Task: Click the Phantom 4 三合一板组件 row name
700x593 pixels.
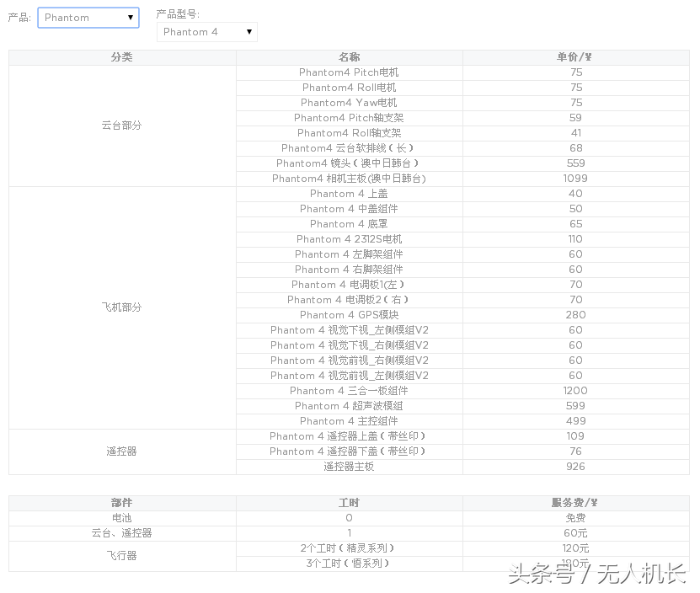Action: pos(349,391)
